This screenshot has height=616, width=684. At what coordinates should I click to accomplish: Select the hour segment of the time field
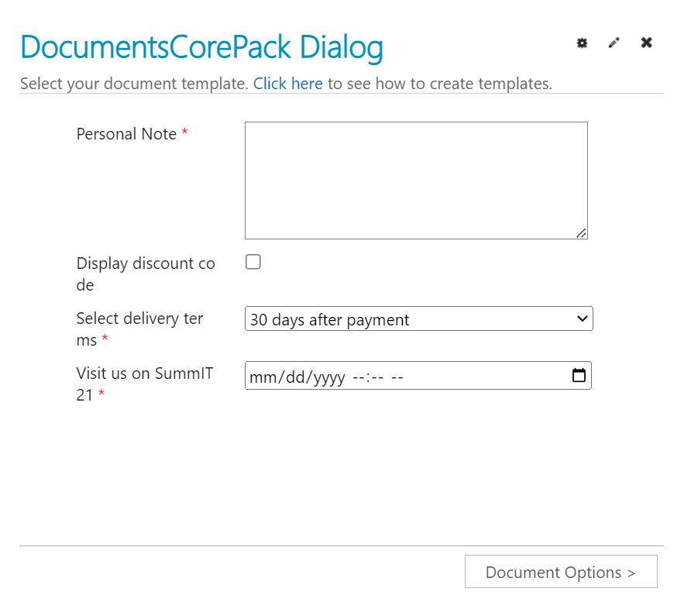[359, 377]
